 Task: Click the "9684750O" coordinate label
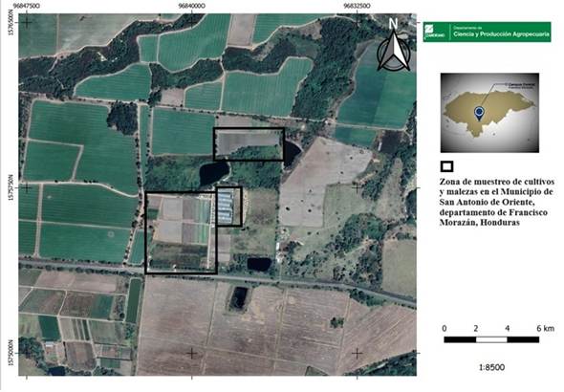26,6
